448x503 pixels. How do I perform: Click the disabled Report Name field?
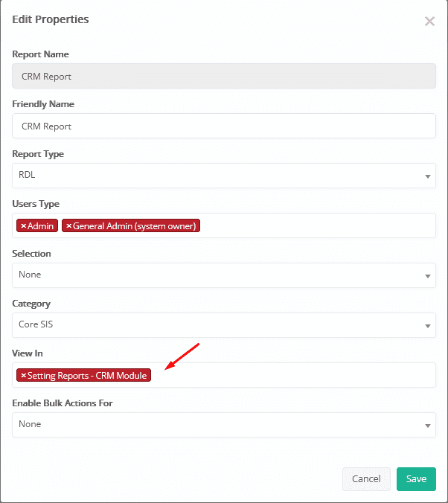224,76
